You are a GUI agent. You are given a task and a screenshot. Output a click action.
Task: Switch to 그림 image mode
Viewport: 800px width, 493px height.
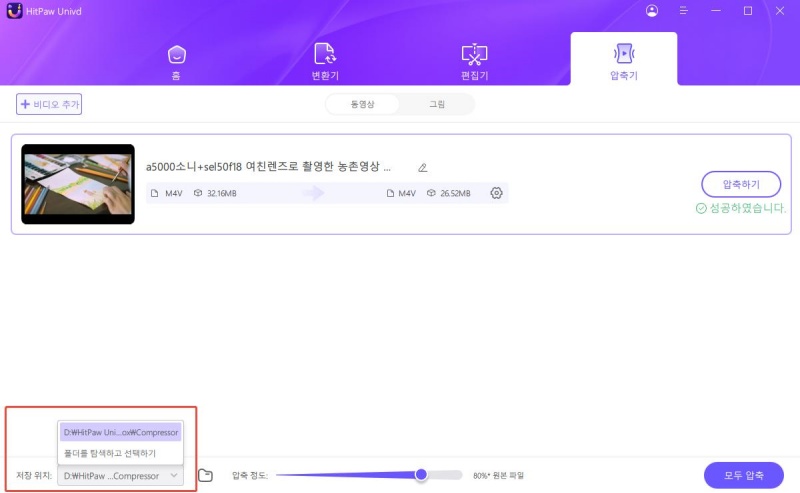point(437,104)
